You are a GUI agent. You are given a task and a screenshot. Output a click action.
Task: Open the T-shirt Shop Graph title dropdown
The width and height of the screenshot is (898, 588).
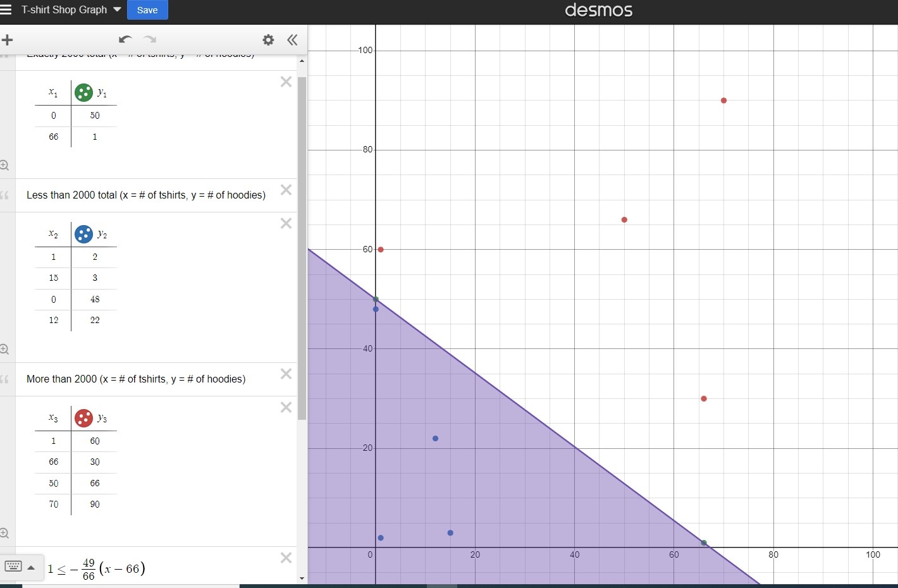tap(117, 9)
